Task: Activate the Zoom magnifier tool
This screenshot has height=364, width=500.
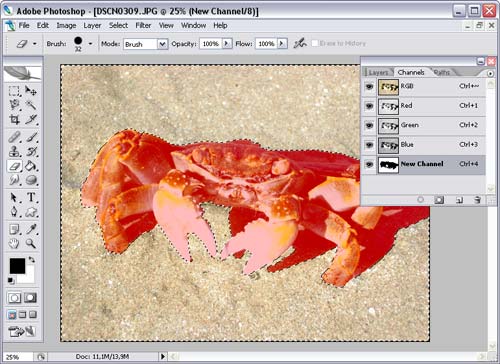Action: point(31,244)
